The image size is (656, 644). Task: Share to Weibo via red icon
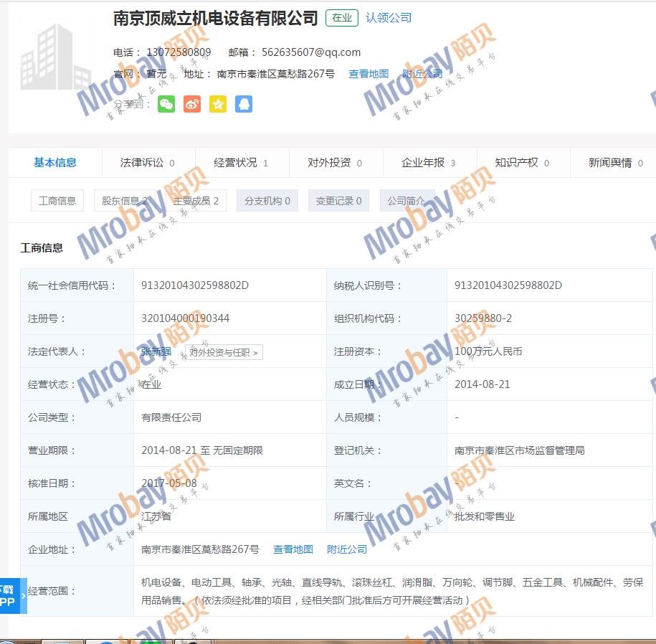[192, 104]
